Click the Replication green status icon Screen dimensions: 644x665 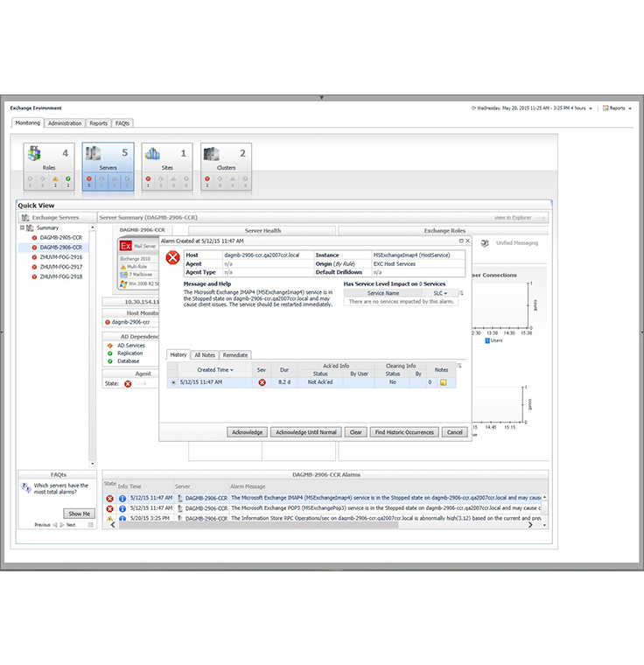(110, 353)
